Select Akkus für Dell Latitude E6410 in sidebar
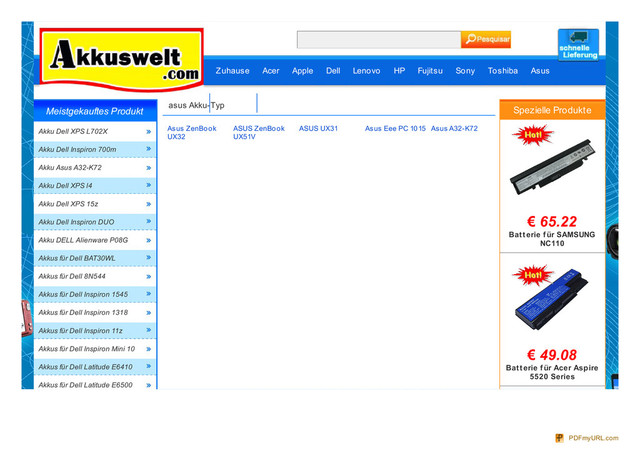Viewport: 640px width, 453px height. pos(85,367)
